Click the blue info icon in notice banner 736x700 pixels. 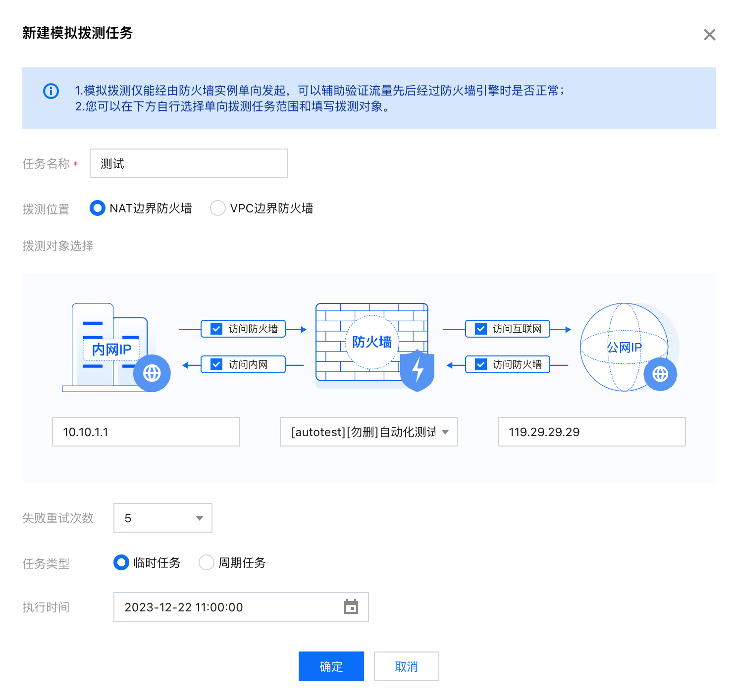click(x=51, y=91)
